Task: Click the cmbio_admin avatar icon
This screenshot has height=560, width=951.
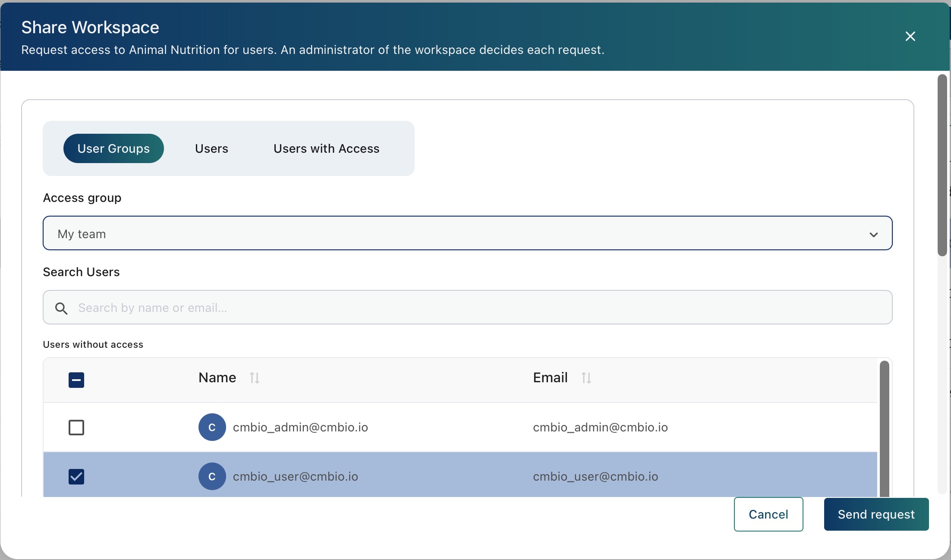Action: pyautogui.click(x=212, y=427)
